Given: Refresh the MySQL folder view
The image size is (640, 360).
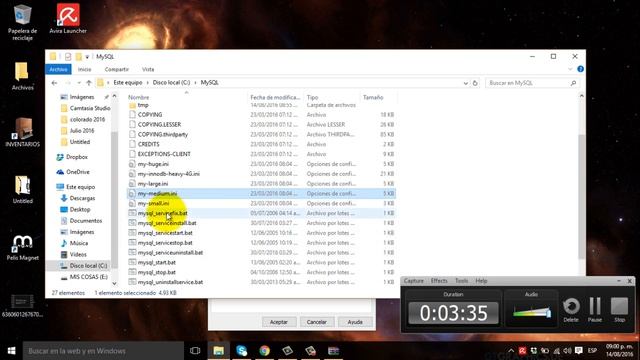Looking at the screenshot, I should tap(475, 83).
